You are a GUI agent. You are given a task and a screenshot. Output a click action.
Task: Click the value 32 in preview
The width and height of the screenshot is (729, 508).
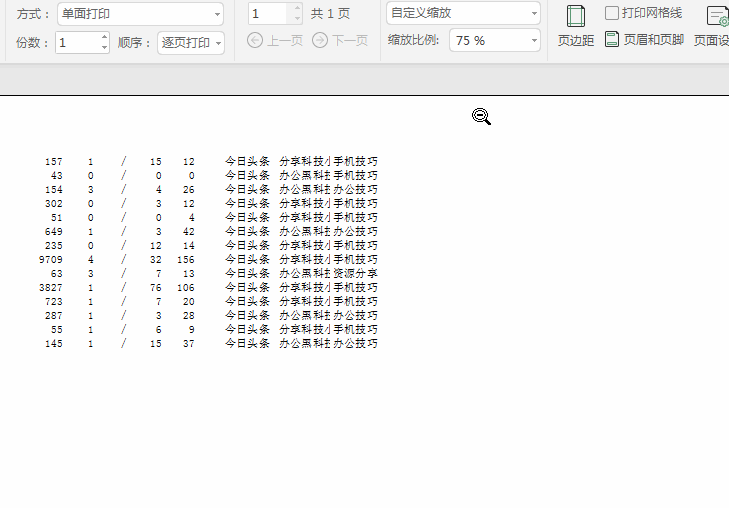click(x=156, y=259)
